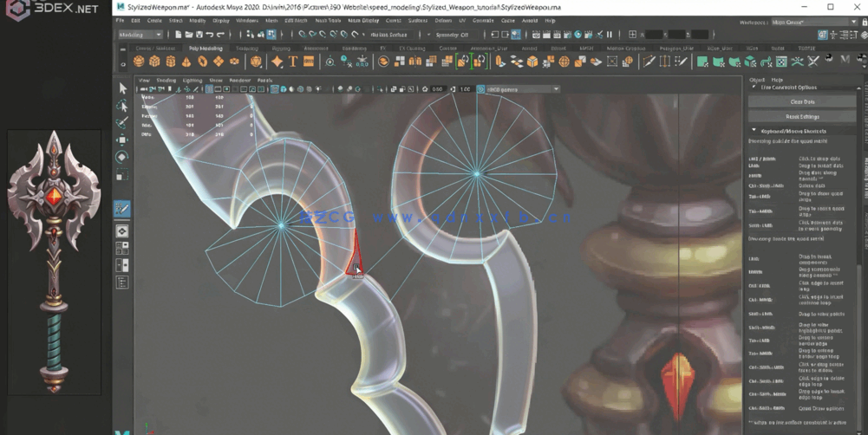Click the Save Scene icon
868x435 pixels.
[199, 35]
